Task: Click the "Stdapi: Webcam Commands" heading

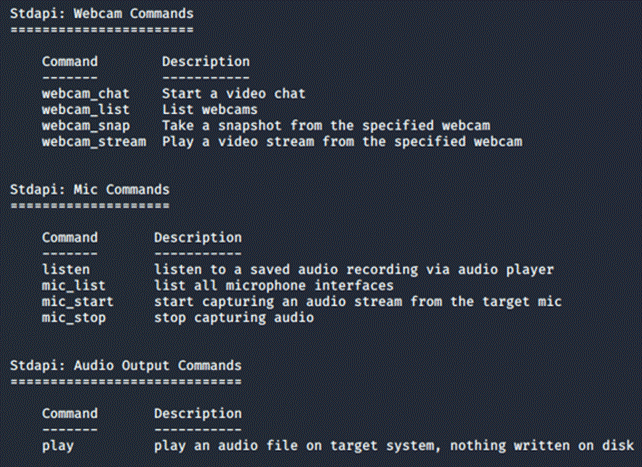Action: tap(102, 14)
